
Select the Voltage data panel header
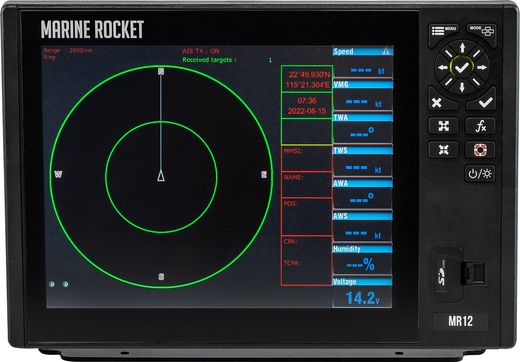(363, 282)
